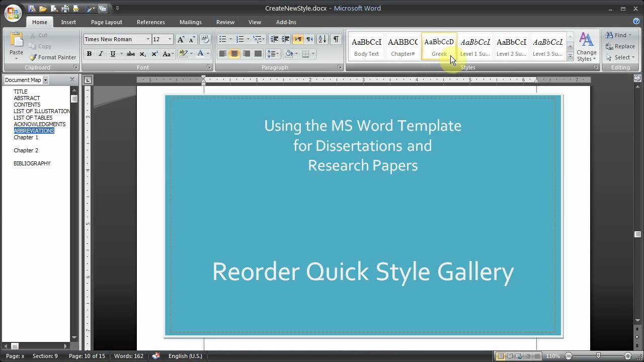Apply the Greek quick style

point(439,47)
